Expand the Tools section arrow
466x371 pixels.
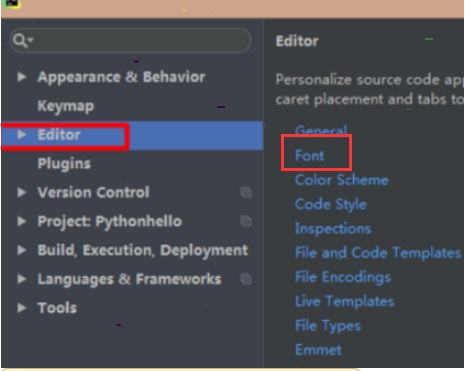tap(22, 308)
